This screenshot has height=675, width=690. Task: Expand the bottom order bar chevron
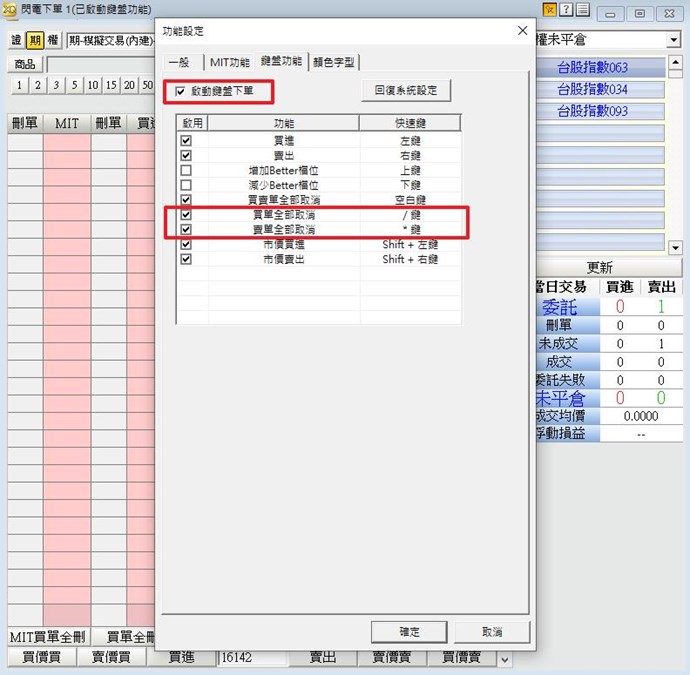click(504, 659)
